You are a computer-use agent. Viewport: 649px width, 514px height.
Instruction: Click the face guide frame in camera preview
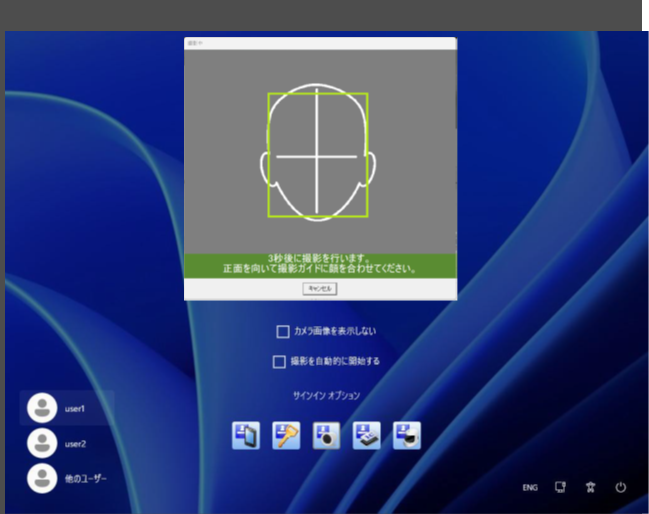[318, 154]
